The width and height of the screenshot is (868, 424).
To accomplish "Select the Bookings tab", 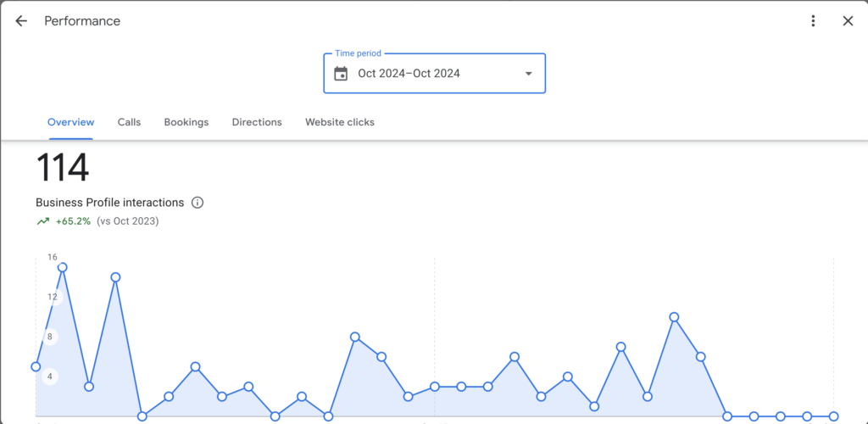I will 186,122.
